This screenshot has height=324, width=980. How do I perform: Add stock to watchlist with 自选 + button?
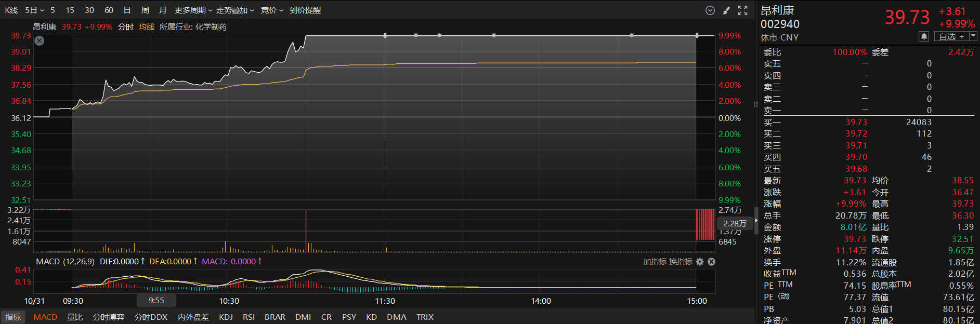click(951, 36)
